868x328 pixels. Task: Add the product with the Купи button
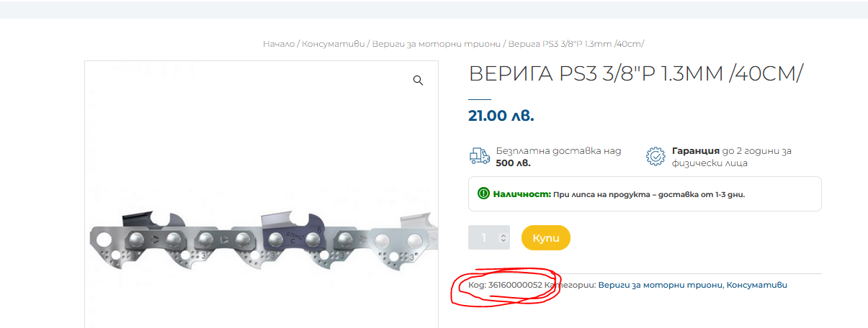[x=546, y=238]
